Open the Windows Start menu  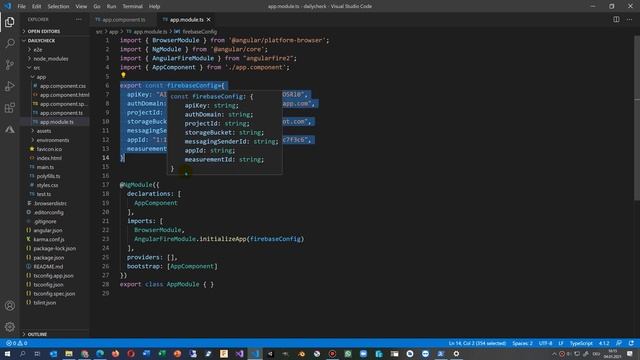pos(7,353)
